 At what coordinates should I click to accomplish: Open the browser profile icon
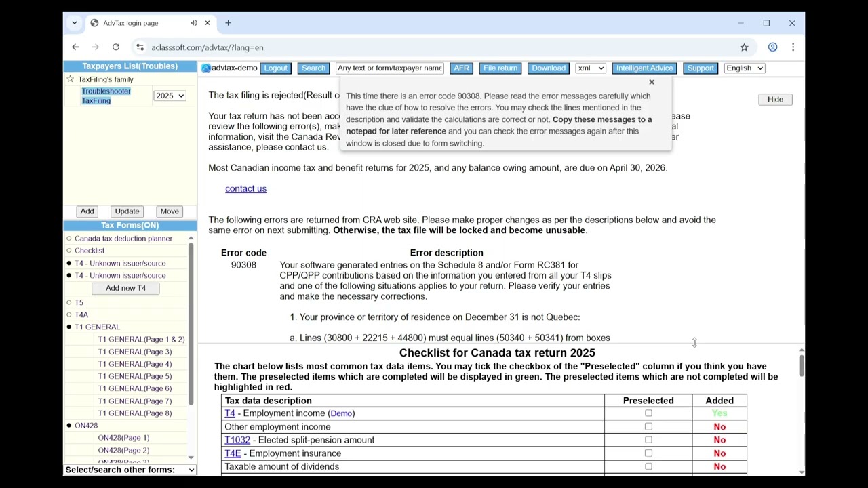[x=772, y=47]
